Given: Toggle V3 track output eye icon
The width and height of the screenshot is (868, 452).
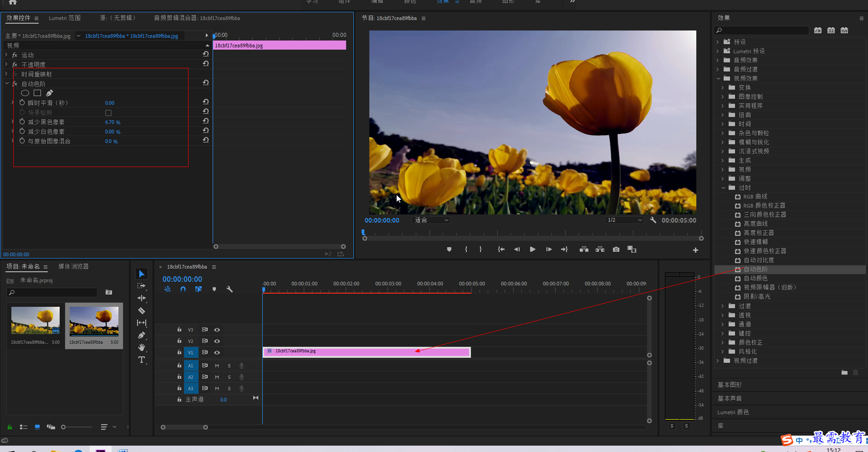Looking at the screenshot, I should pos(217,330).
